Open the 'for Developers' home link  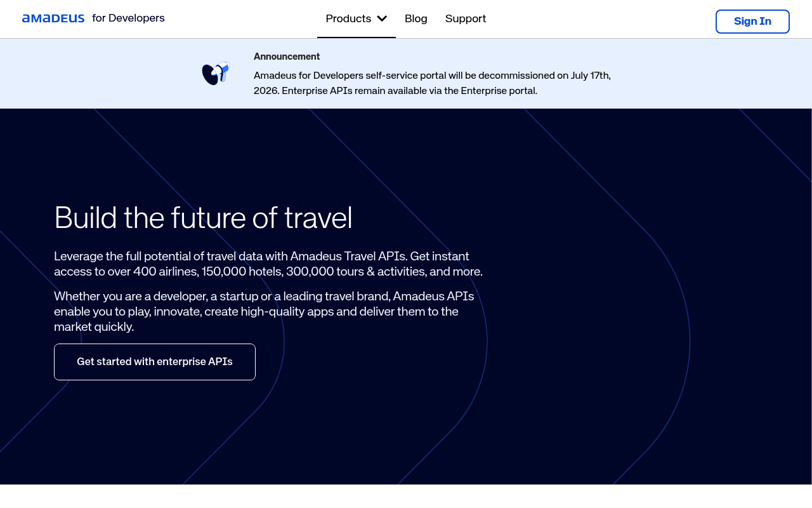128,18
